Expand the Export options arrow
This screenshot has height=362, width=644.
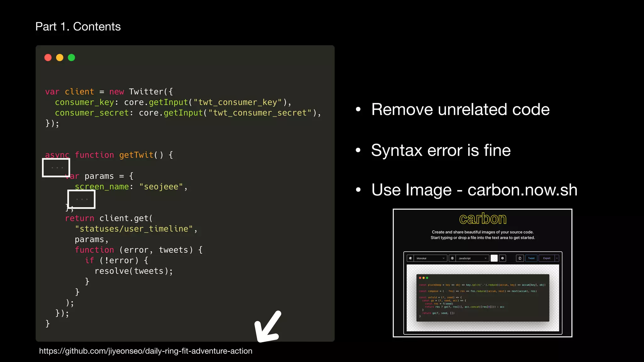[557, 258]
